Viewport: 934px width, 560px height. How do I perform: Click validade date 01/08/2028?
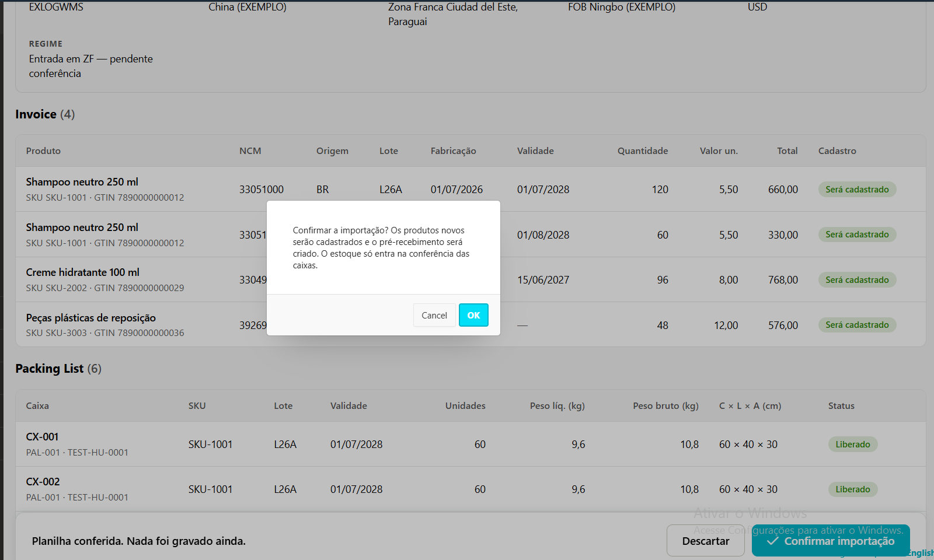(x=543, y=235)
